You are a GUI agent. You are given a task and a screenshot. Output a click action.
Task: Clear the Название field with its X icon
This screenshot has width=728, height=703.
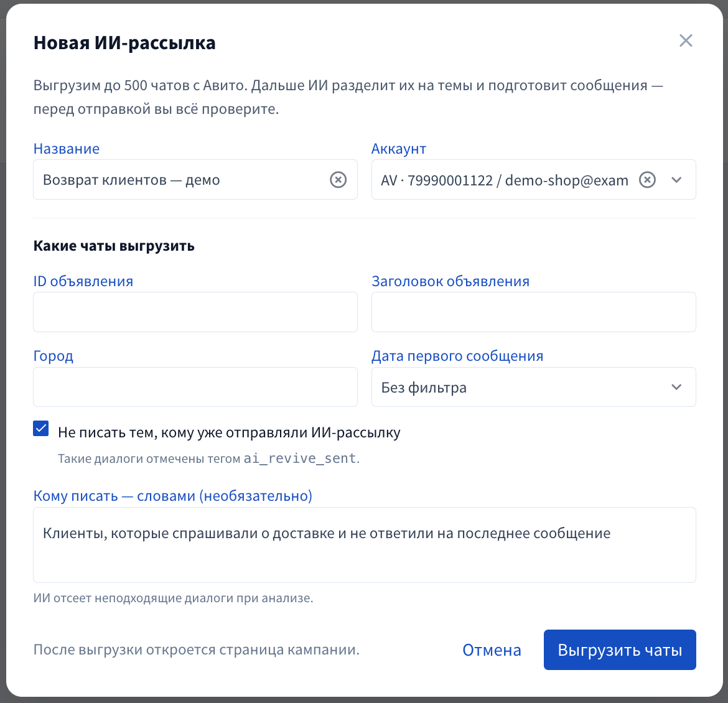(338, 180)
